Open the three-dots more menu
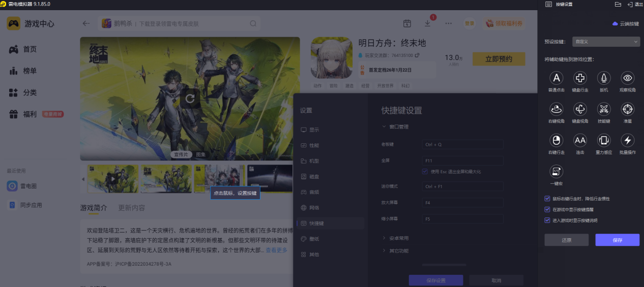This screenshot has width=644, height=287. (x=448, y=23)
